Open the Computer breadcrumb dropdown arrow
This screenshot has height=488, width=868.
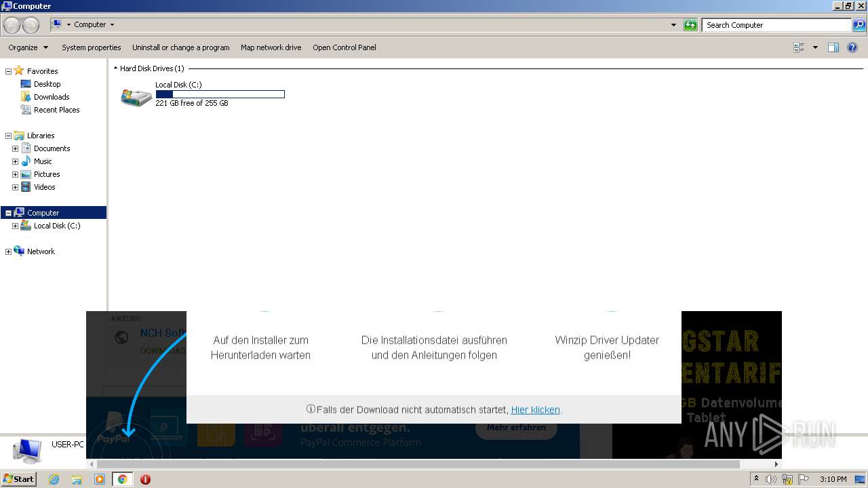click(112, 25)
